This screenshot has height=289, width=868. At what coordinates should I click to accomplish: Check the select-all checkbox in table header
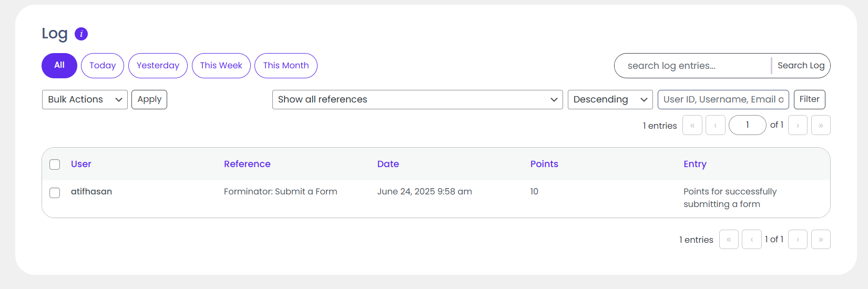[55, 164]
